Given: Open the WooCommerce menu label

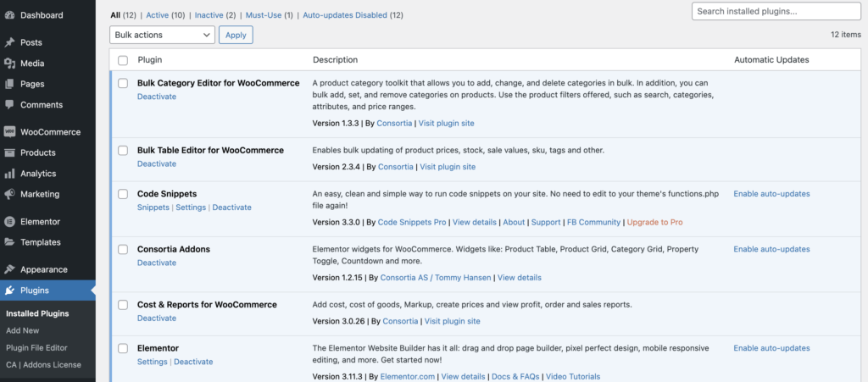Looking at the screenshot, I should [x=50, y=132].
